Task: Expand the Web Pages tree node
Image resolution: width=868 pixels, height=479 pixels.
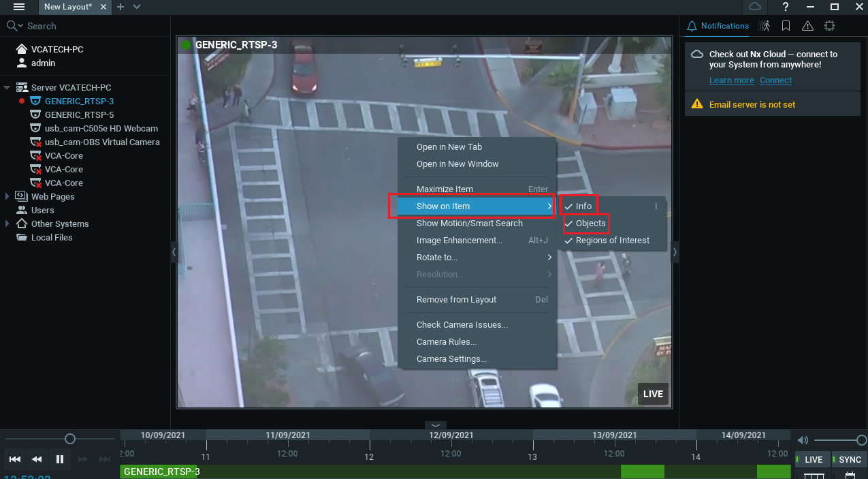Action: (x=7, y=196)
